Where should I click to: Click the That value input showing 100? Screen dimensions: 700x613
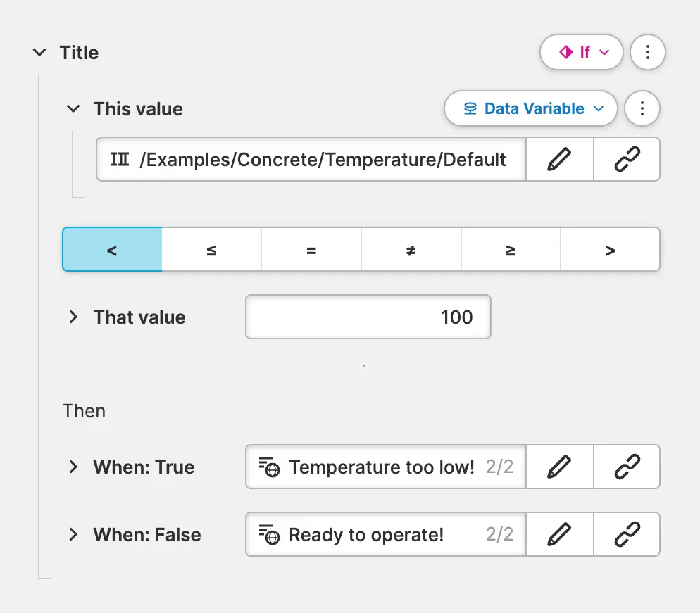[x=368, y=317]
